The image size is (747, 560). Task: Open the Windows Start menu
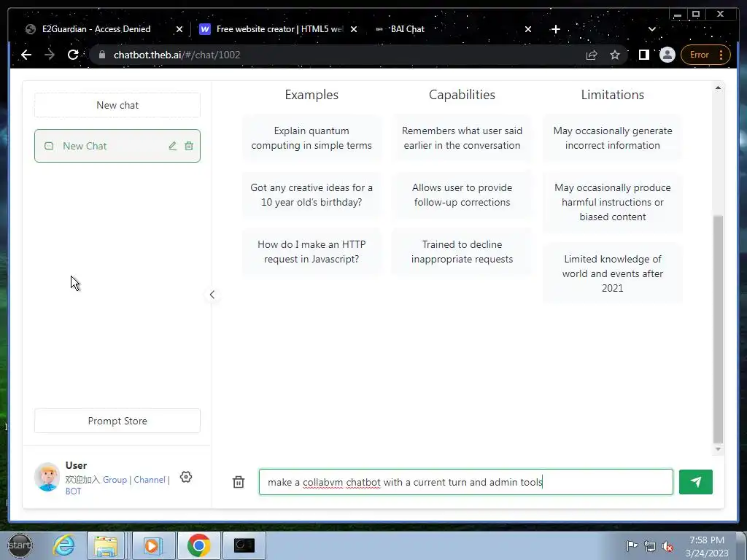tap(20, 545)
